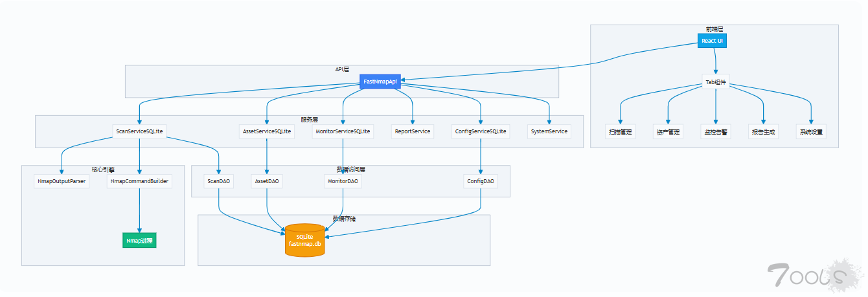Image resolution: width=868 pixels, height=297 pixels.
Task: Click the ScanDAO node
Action: pyautogui.click(x=219, y=181)
